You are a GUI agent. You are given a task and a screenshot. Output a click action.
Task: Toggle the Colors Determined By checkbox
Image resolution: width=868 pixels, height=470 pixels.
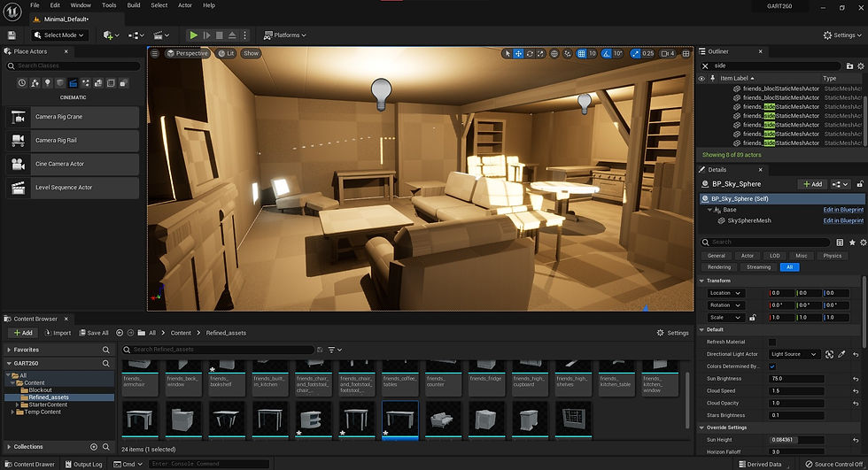coord(772,366)
